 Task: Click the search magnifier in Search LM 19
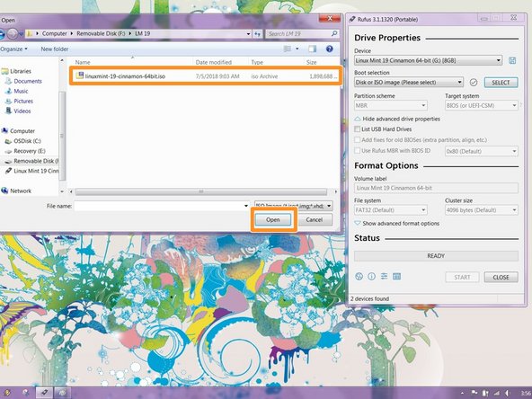point(334,33)
